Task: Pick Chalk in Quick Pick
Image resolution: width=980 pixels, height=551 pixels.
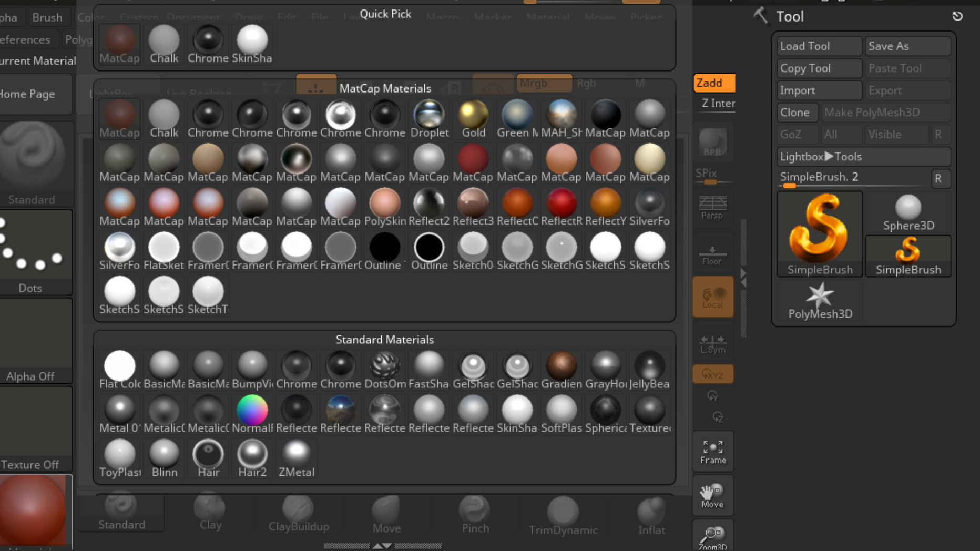Action: [x=164, y=44]
